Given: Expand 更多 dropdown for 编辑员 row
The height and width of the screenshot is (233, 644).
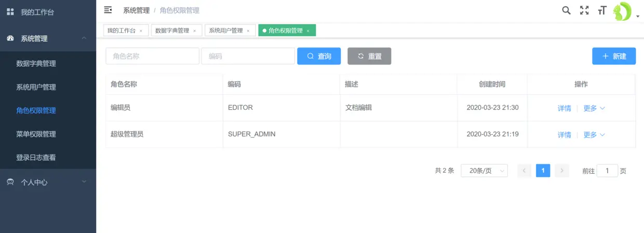Looking at the screenshot, I should 594,108.
